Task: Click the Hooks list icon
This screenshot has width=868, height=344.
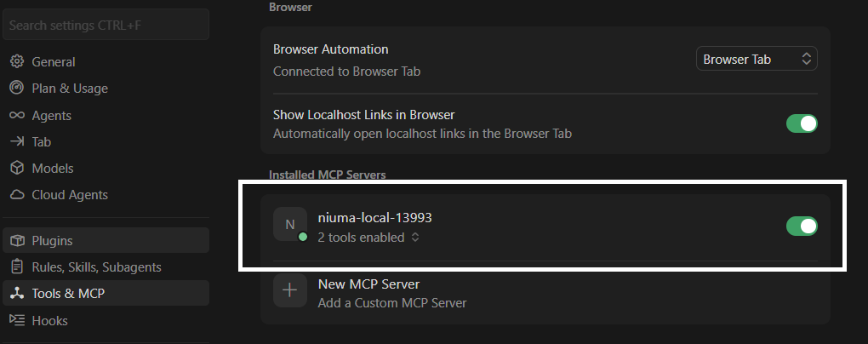Action: [x=17, y=320]
